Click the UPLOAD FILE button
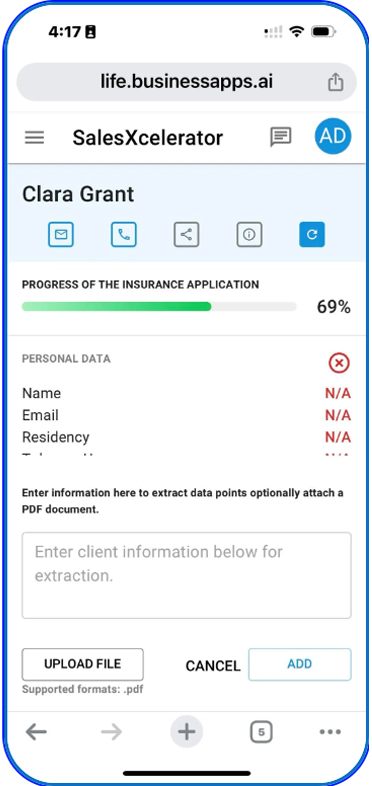 tap(83, 664)
